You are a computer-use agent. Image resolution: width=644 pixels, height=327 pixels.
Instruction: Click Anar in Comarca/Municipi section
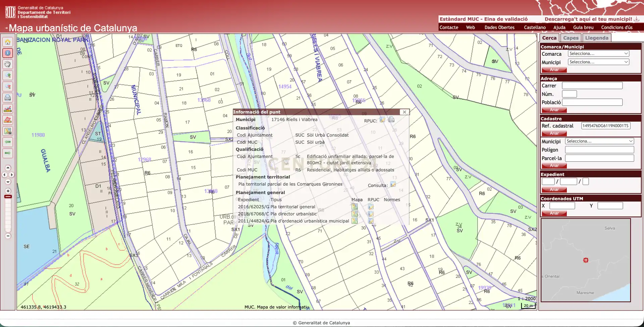(554, 70)
